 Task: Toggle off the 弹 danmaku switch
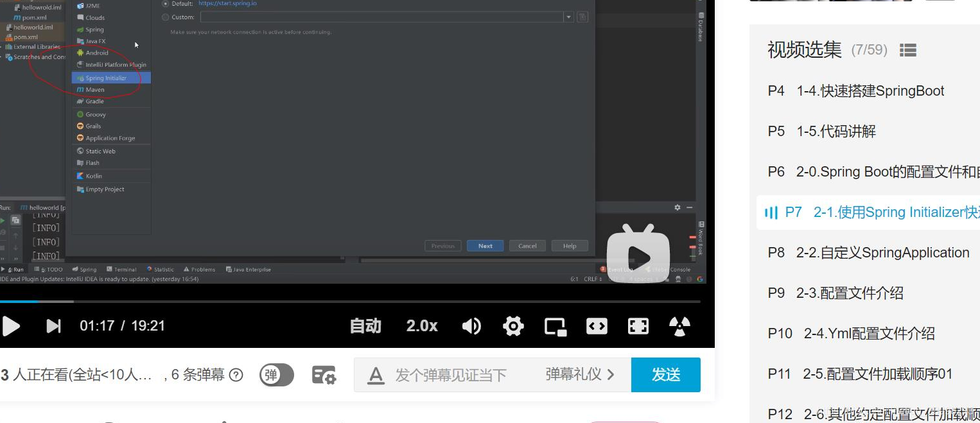point(277,375)
